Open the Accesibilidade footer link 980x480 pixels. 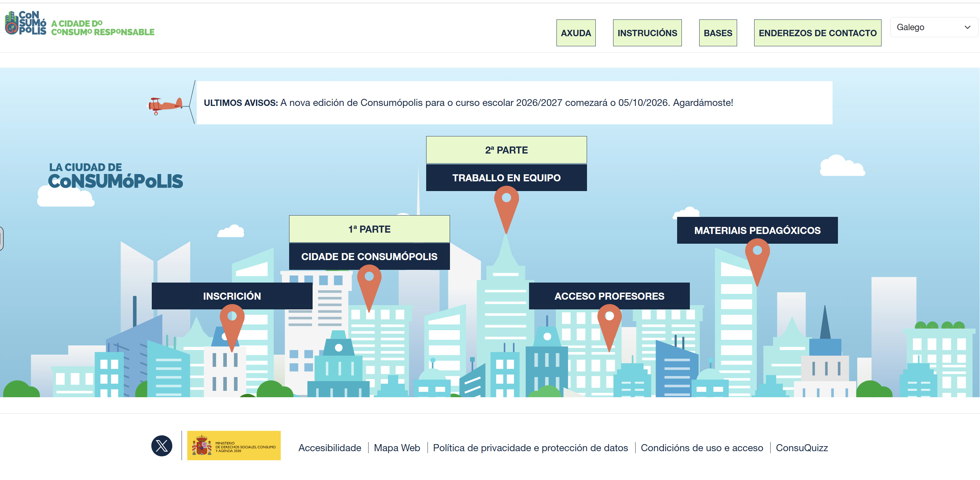[329, 447]
